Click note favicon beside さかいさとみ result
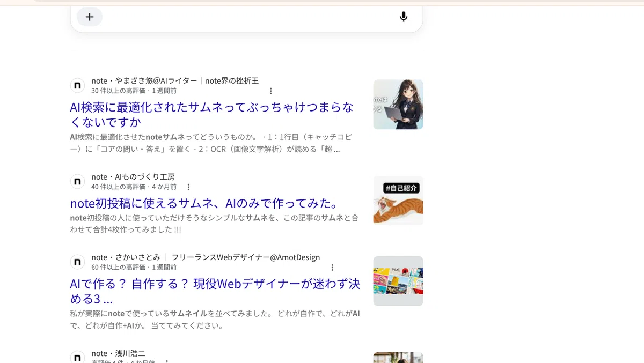The width and height of the screenshot is (644, 363). point(78,262)
